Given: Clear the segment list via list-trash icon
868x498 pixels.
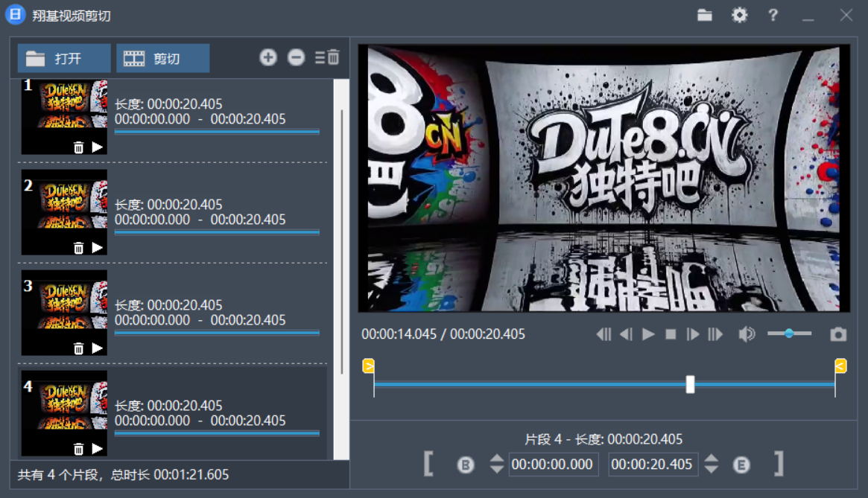Looking at the screenshot, I should [x=327, y=57].
